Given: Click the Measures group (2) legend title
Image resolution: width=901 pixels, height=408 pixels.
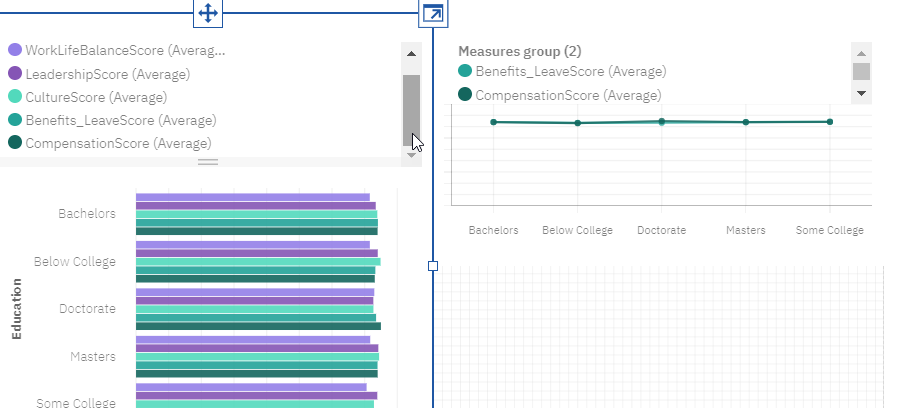Looking at the screenshot, I should tap(519, 51).
